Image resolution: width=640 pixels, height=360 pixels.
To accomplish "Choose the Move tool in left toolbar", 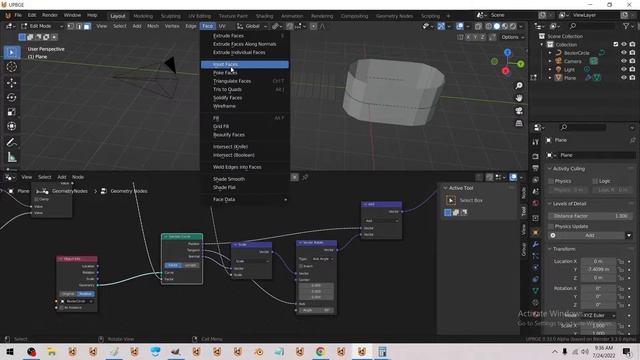I will [x=11, y=83].
